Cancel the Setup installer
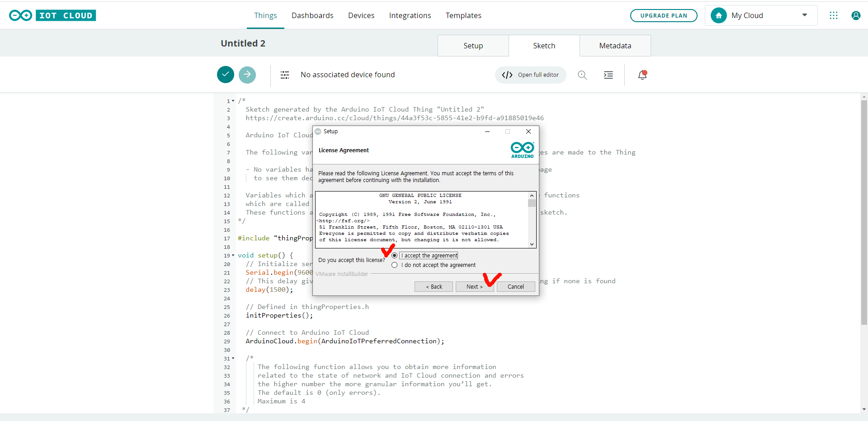 (x=516, y=287)
